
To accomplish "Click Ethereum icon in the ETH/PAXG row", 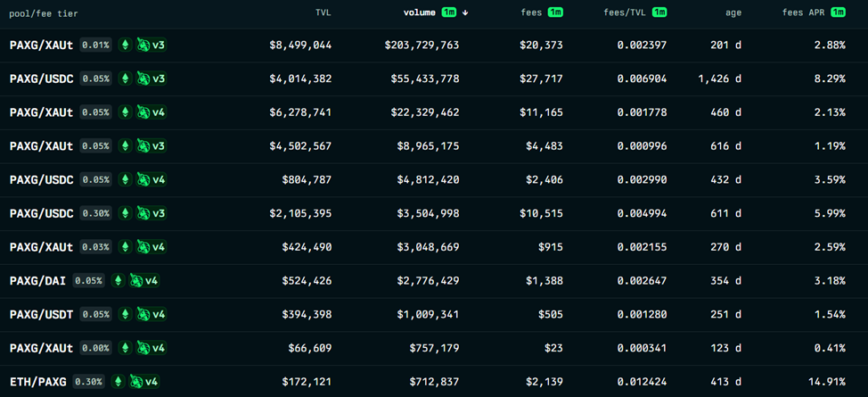I will [118, 382].
